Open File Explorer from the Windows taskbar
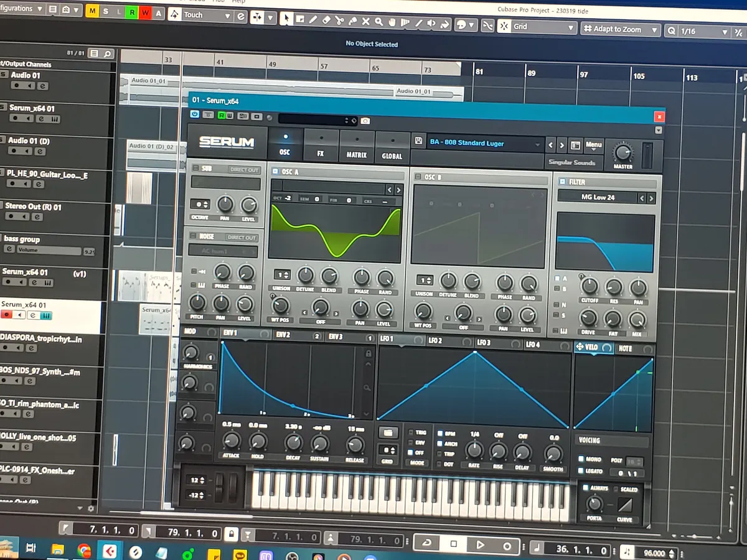 point(57,549)
